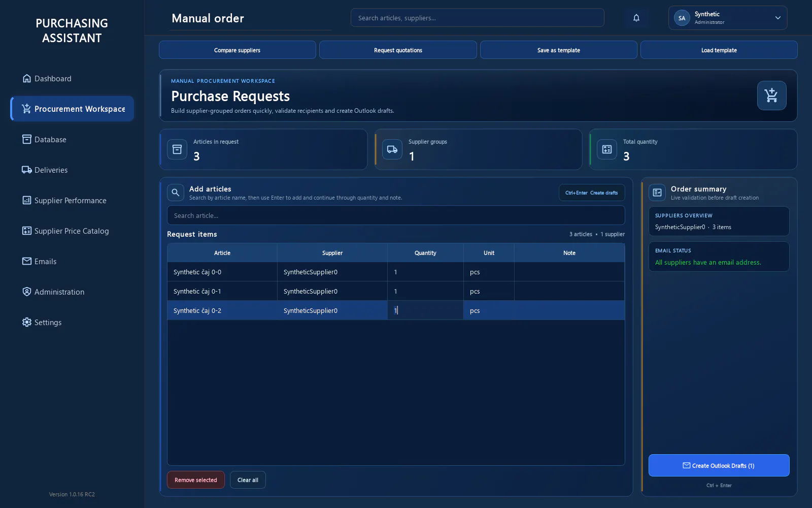Select the Synthetic čaj 0-0 row
The height and width of the screenshot is (508, 812).
(x=396, y=272)
